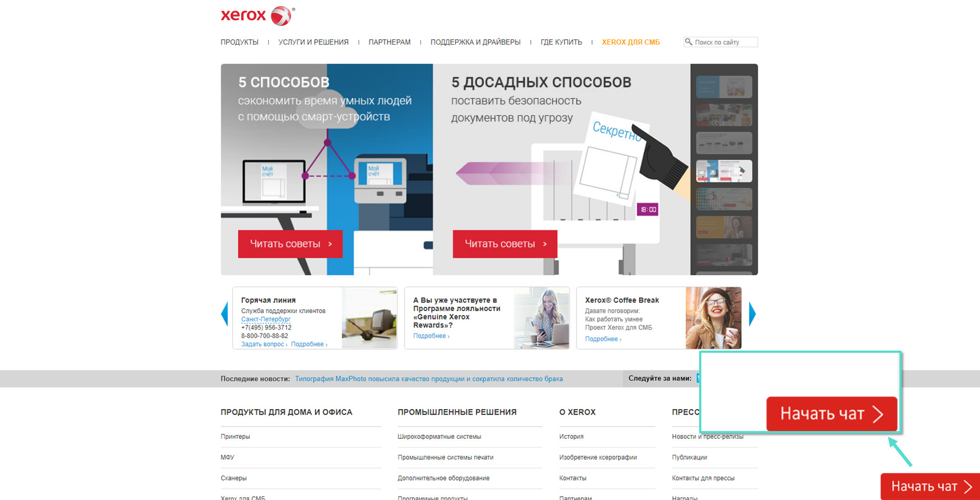Viewport: 980px width, 500px height.
Task: Click the Xerox logo
Action: tap(258, 15)
